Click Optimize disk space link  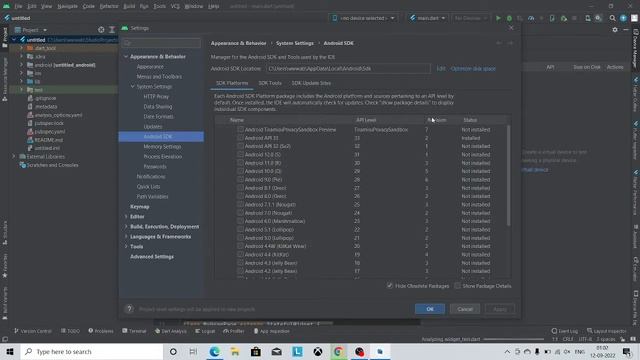coord(473,69)
